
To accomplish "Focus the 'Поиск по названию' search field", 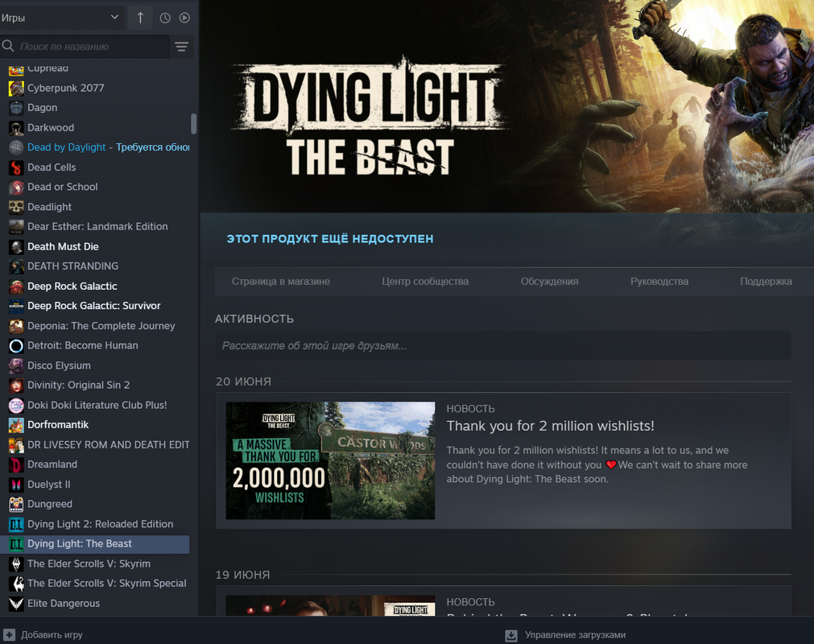I will coord(93,47).
